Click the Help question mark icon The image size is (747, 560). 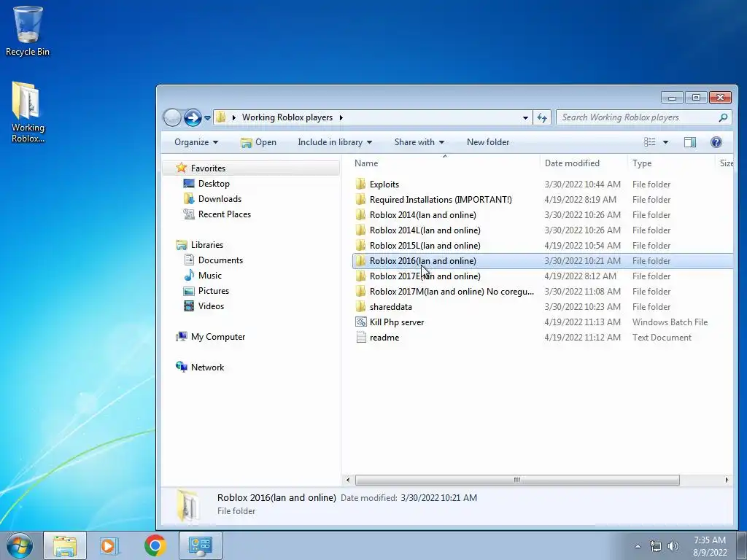716,142
